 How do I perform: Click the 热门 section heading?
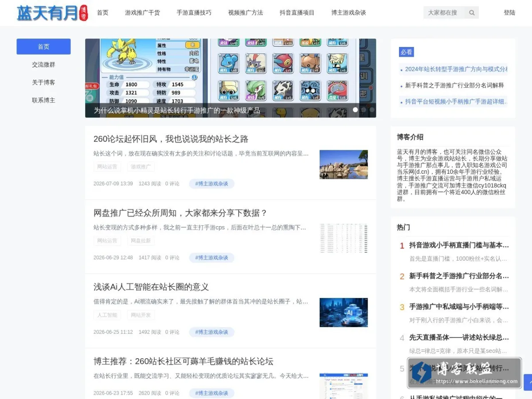[x=403, y=227]
